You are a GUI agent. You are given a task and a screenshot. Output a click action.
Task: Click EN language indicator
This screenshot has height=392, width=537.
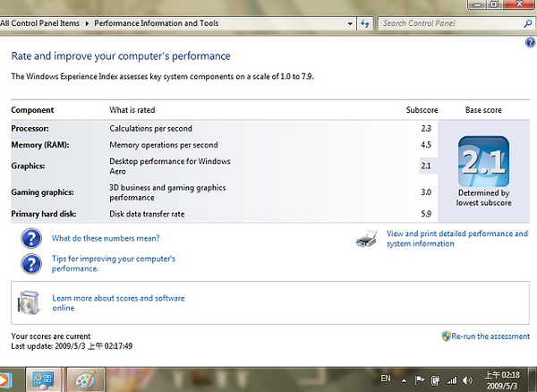click(386, 379)
